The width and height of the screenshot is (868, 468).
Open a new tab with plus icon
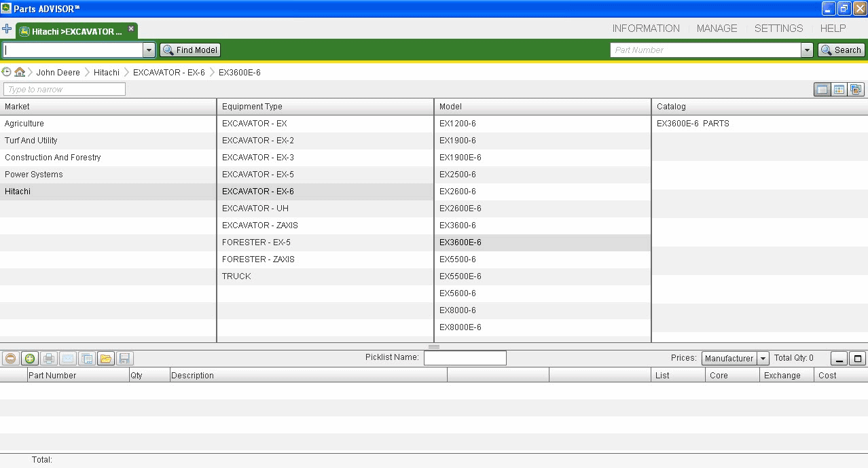(7, 29)
